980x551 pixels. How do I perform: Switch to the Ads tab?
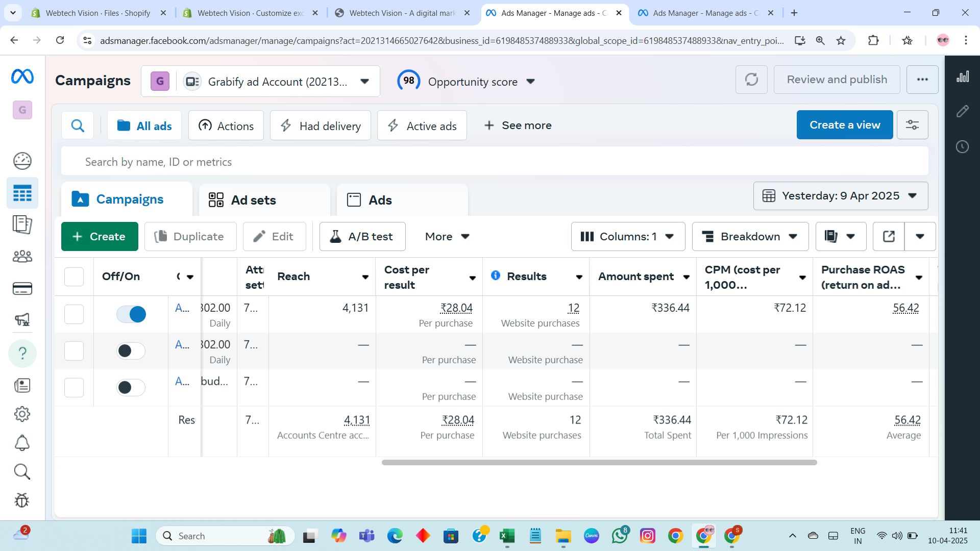(380, 200)
